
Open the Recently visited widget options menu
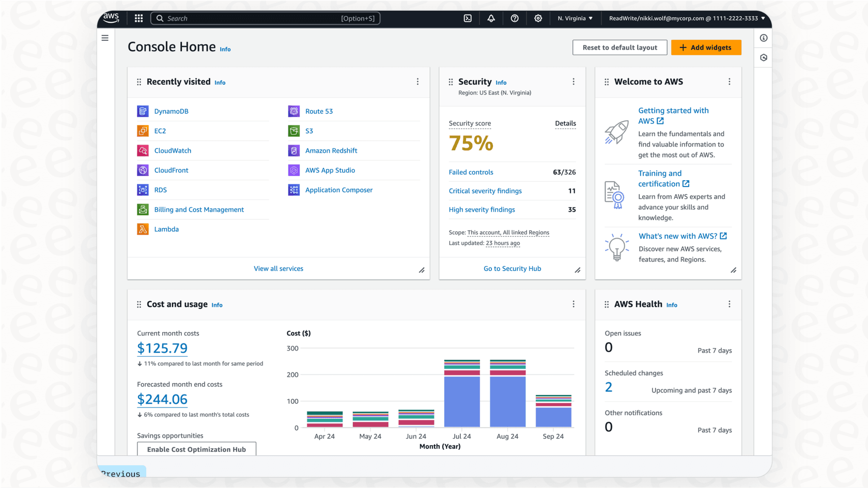click(417, 82)
